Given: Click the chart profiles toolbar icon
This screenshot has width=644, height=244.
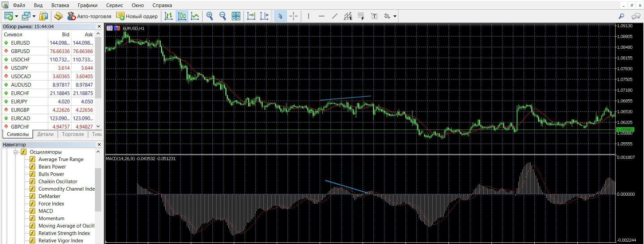Looking at the screenshot, I should coord(26,16).
